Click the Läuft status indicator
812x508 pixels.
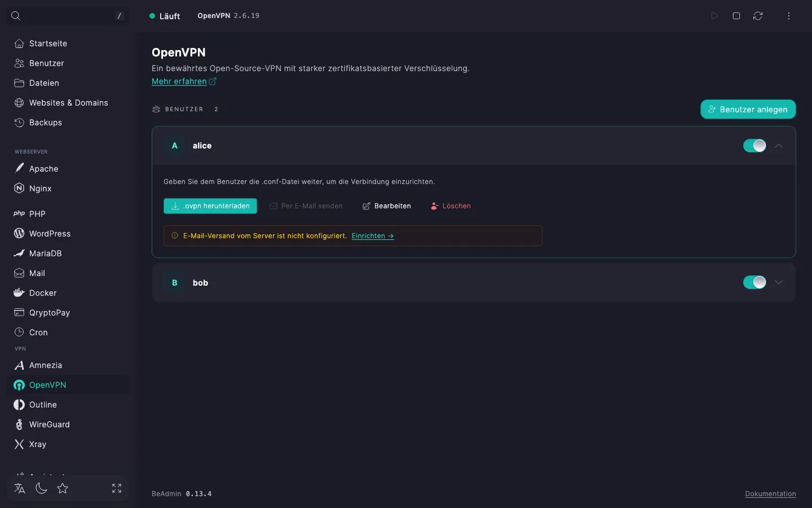[165, 16]
